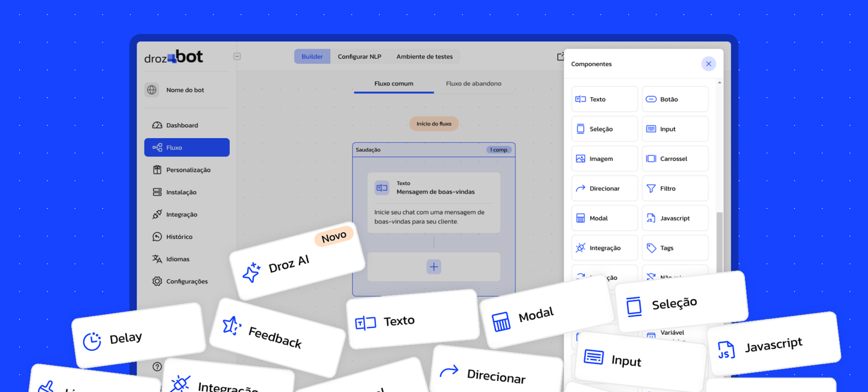Viewport: 868px width, 392px height.
Task: Click the Nome do bot label
Action: 185,90
